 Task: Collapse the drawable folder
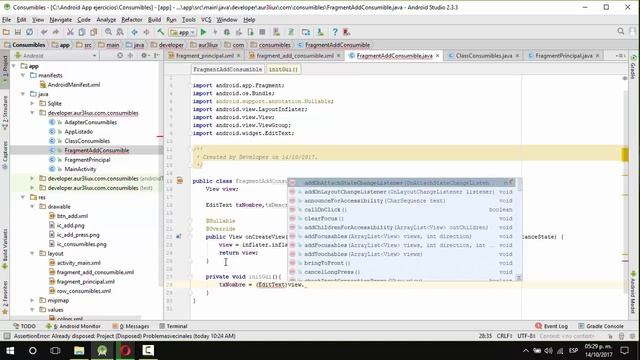pyautogui.click(x=32, y=207)
